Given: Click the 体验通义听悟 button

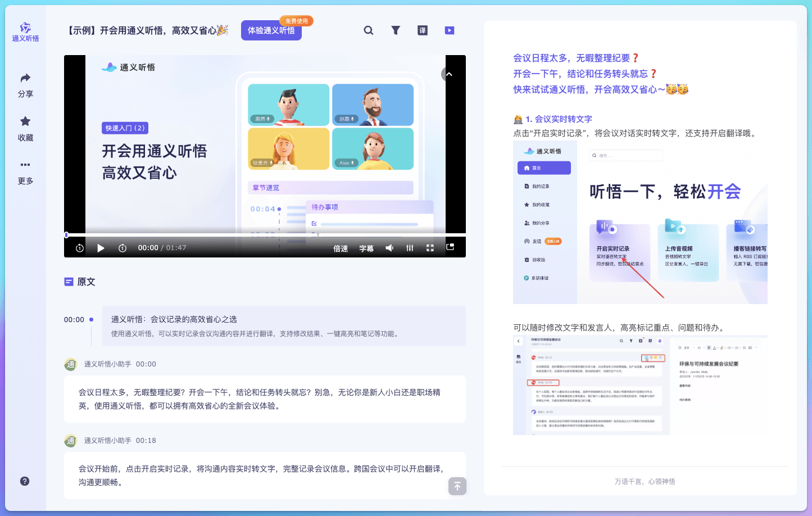Looking at the screenshot, I should pyautogui.click(x=271, y=30).
